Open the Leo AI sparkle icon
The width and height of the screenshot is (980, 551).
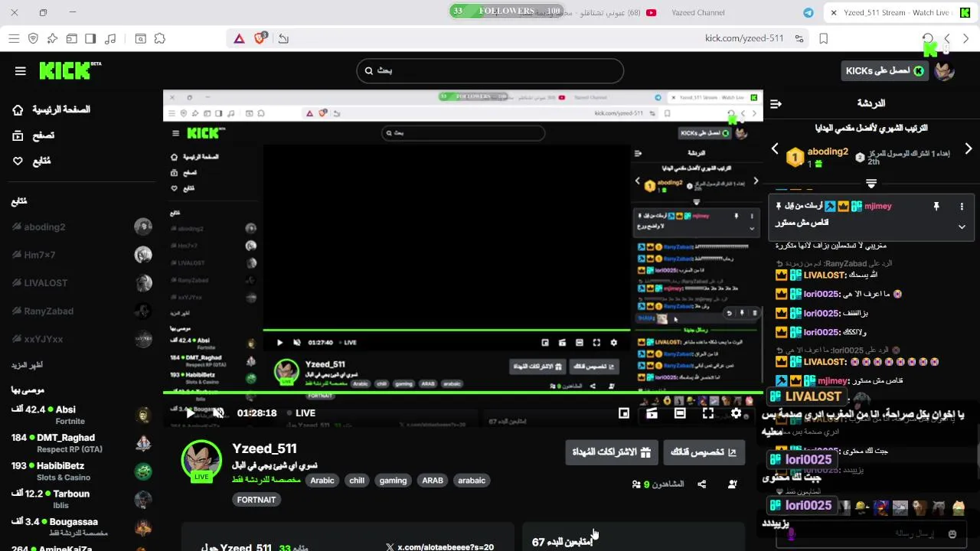pyautogui.click(x=52, y=38)
